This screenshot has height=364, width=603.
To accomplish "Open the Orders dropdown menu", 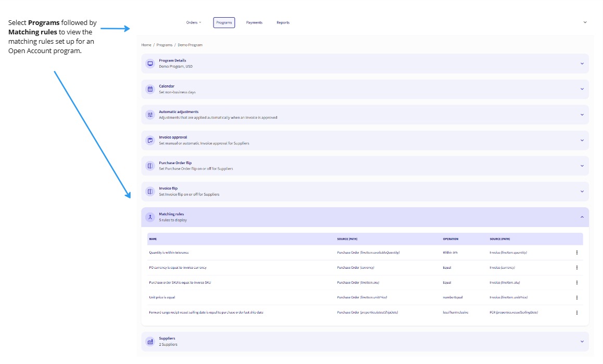I will coord(193,22).
